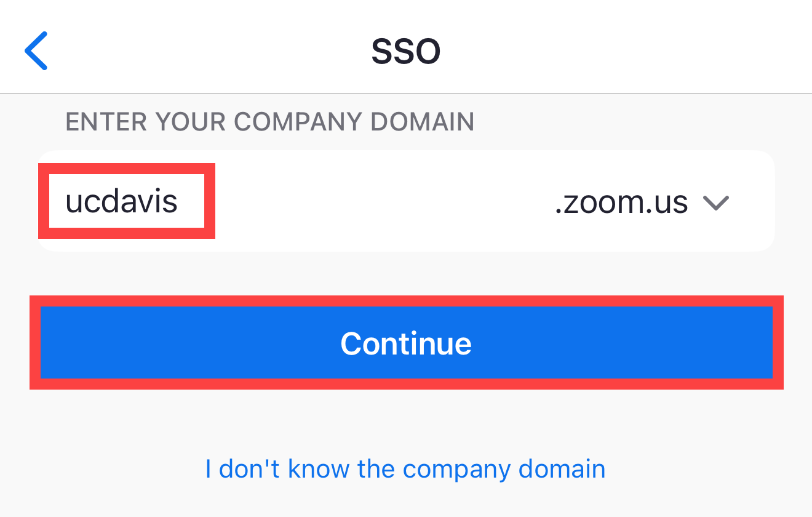
Task: Expand the .zoom.us domain suffix dropdown
Action: pyautogui.click(x=715, y=202)
